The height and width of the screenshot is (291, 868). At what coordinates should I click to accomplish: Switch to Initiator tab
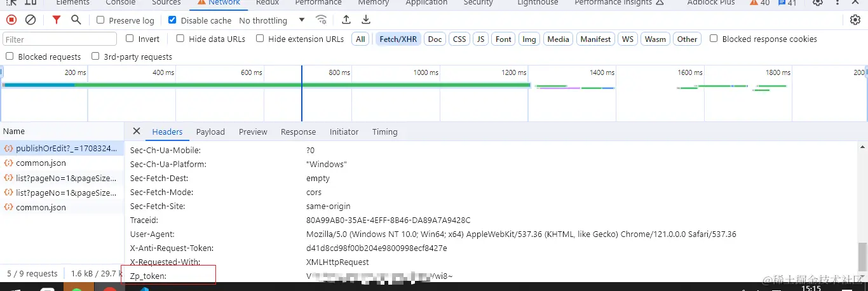point(344,132)
